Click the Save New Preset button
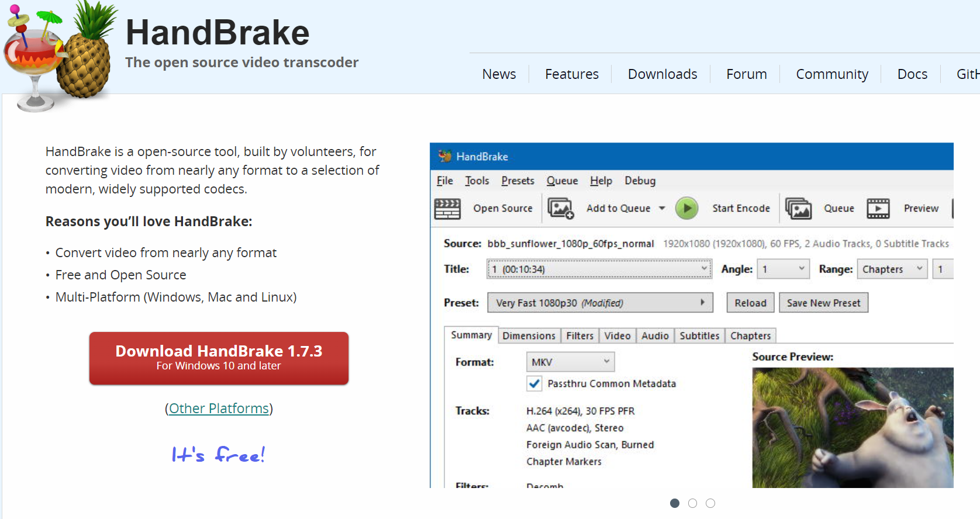 [x=823, y=303]
